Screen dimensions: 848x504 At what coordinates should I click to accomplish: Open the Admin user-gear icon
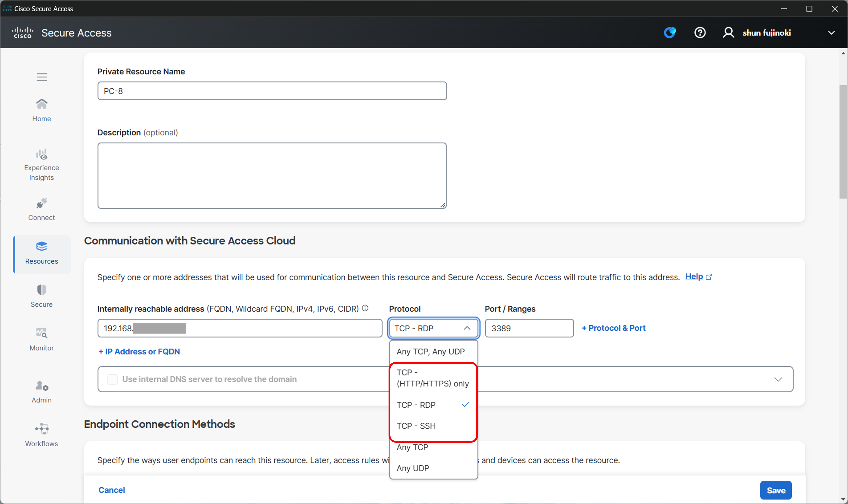42,386
